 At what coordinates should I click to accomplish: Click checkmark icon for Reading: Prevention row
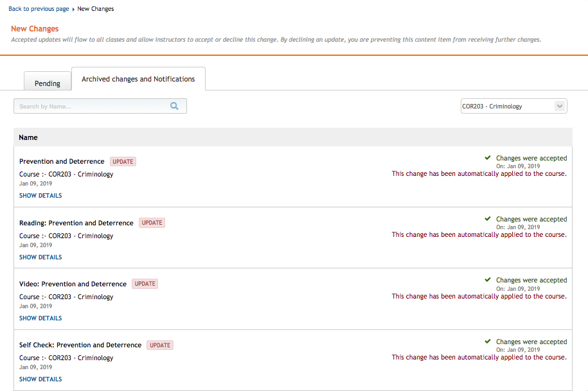click(488, 219)
